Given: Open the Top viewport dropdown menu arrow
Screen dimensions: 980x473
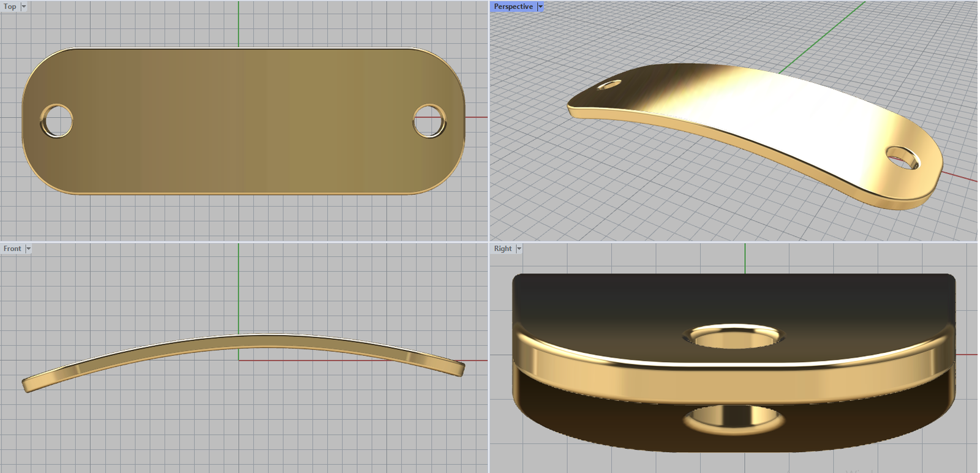Looking at the screenshot, I should [x=24, y=7].
